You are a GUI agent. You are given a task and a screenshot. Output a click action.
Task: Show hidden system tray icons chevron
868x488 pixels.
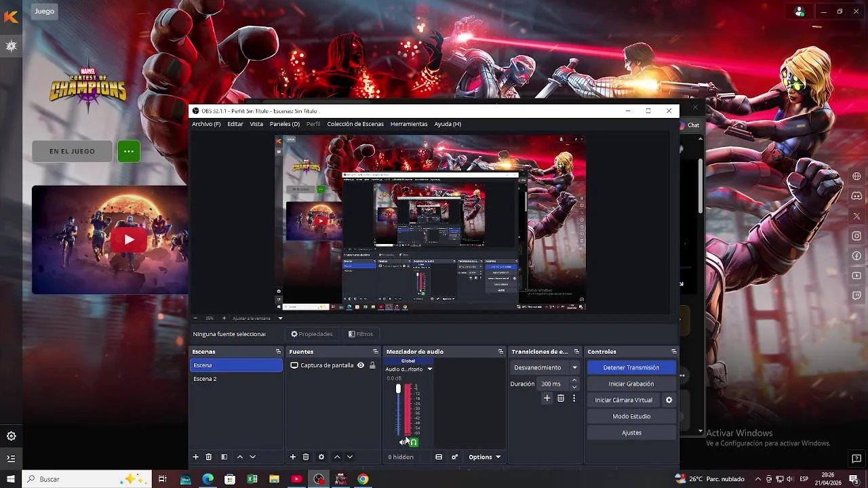[758, 479]
